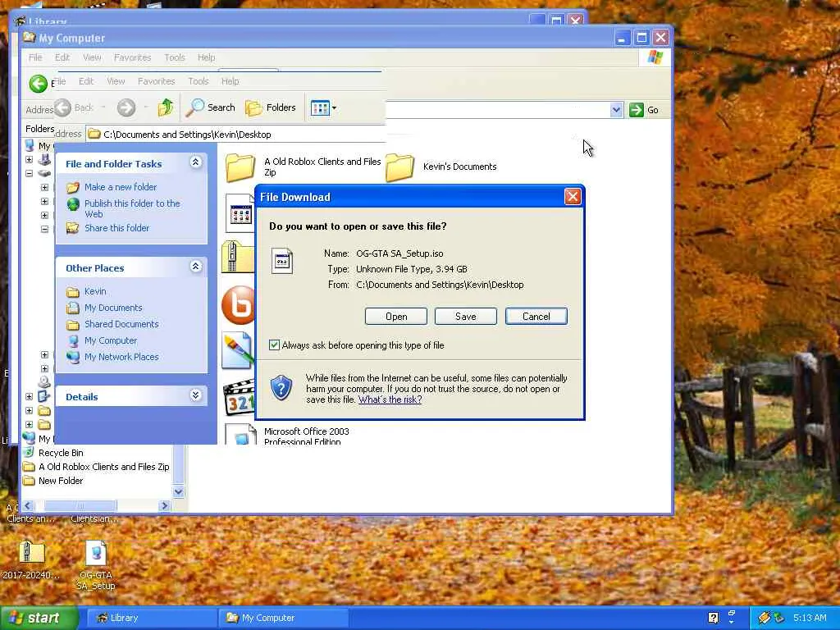Viewport: 840px width, 630px height.
Task: Click Make a new folder link
Action: [121, 187]
